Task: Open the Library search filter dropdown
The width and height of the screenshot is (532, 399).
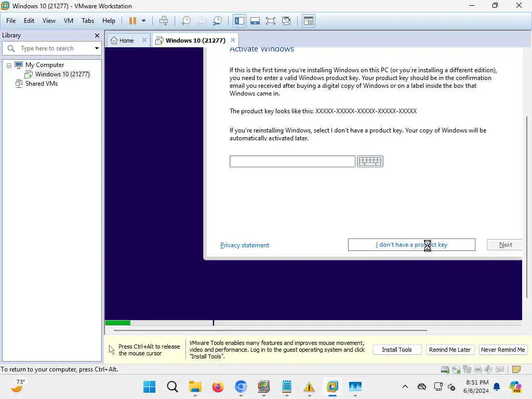Action: pyautogui.click(x=97, y=48)
